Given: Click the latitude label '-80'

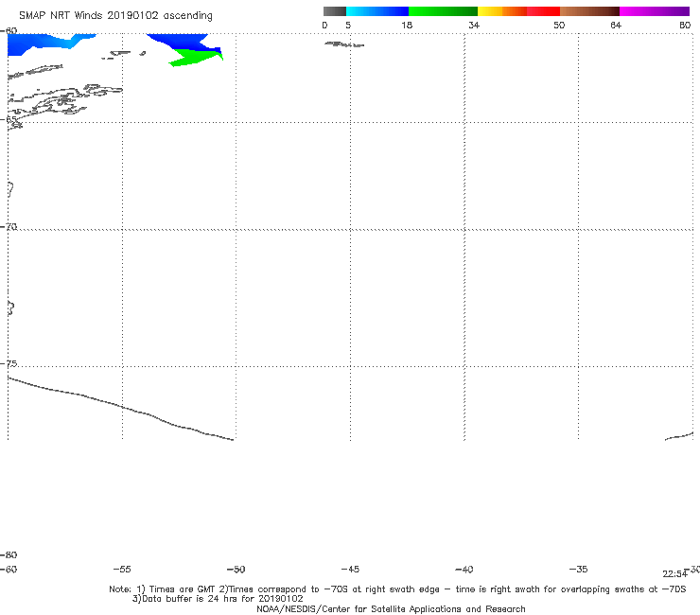Looking at the screenshot, I should point(9,554).
